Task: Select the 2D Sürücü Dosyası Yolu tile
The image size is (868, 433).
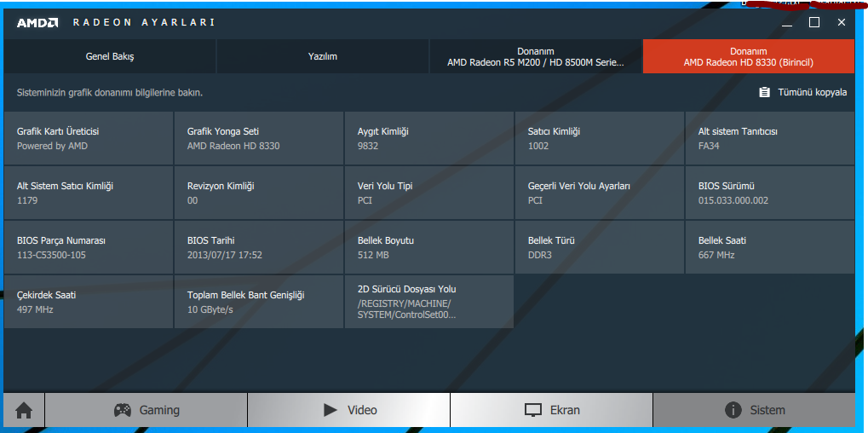Action: tap(429, 302)
